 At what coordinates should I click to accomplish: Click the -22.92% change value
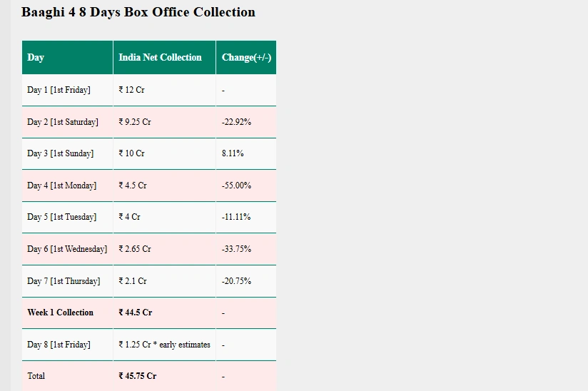pyautogui.click(x=236, y=122)
